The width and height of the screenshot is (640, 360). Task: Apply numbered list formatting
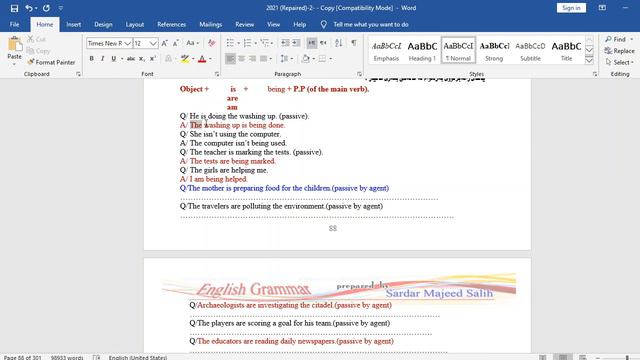pos(247,43)
